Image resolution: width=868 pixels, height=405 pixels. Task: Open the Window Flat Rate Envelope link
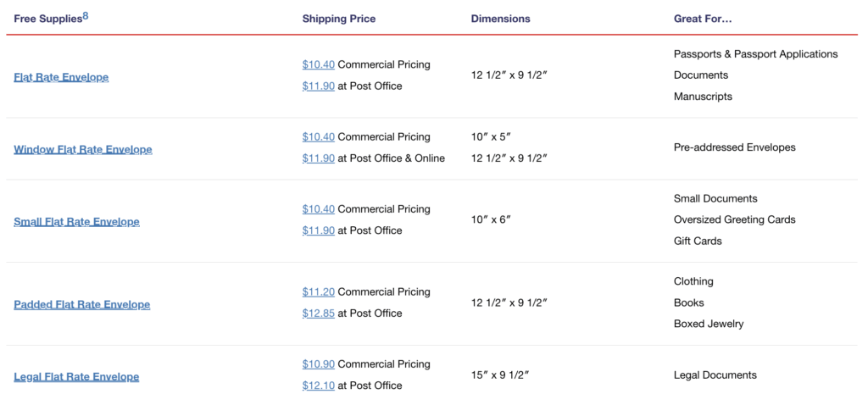tap(83, 150)
